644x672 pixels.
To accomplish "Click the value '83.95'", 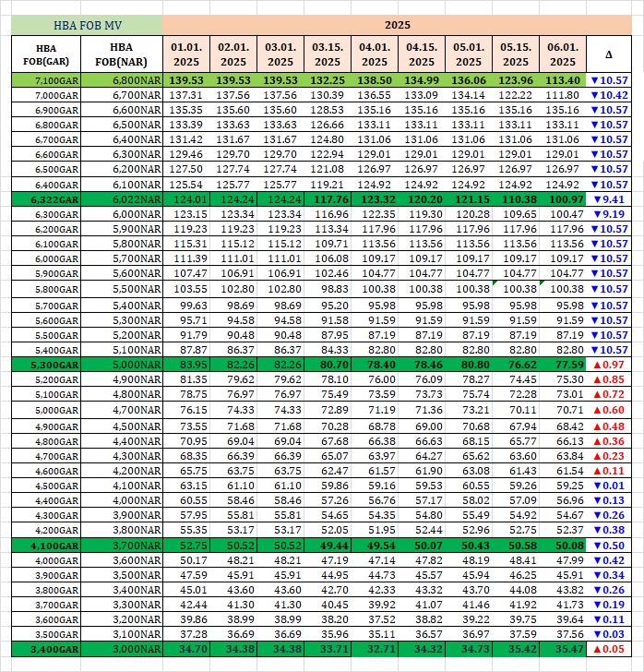I will pyautogui.click(x=186, y=366).
